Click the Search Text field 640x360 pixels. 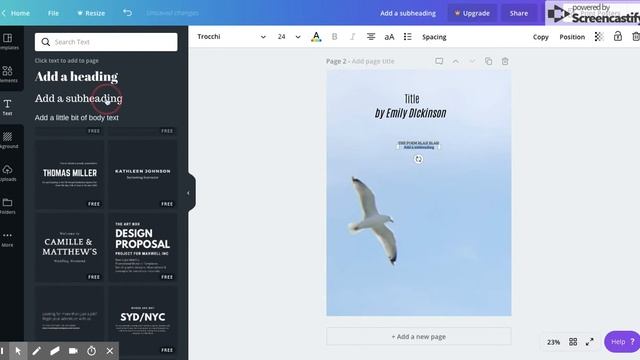[x=106, y=42]
